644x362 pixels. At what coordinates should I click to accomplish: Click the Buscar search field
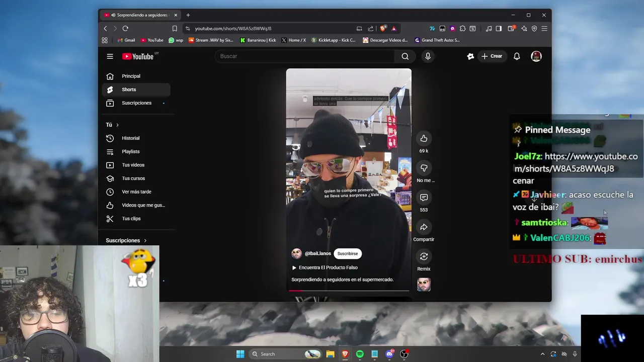[x=305, y=56]
